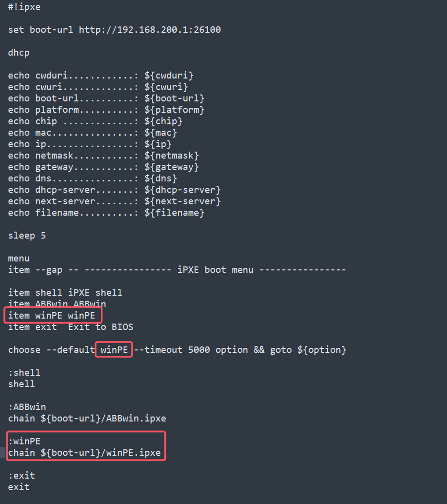
Task: Click the ${netmask} variable
Action: 171,156
